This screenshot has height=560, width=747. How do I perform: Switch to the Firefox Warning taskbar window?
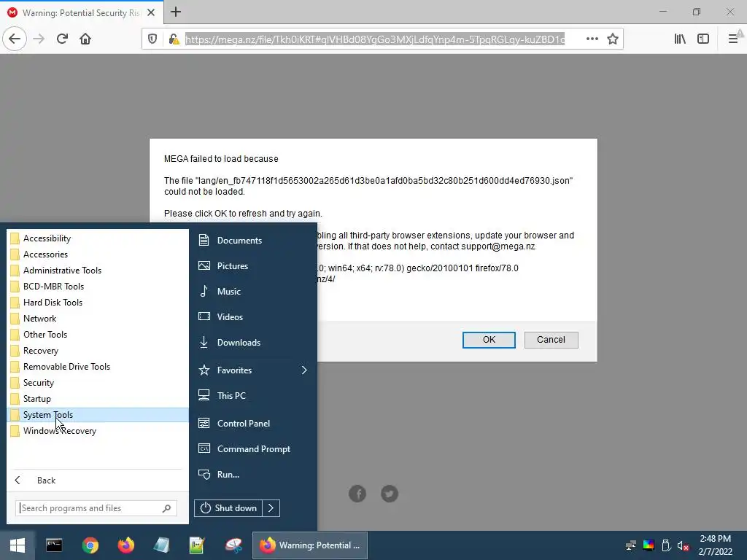[309, 545]
